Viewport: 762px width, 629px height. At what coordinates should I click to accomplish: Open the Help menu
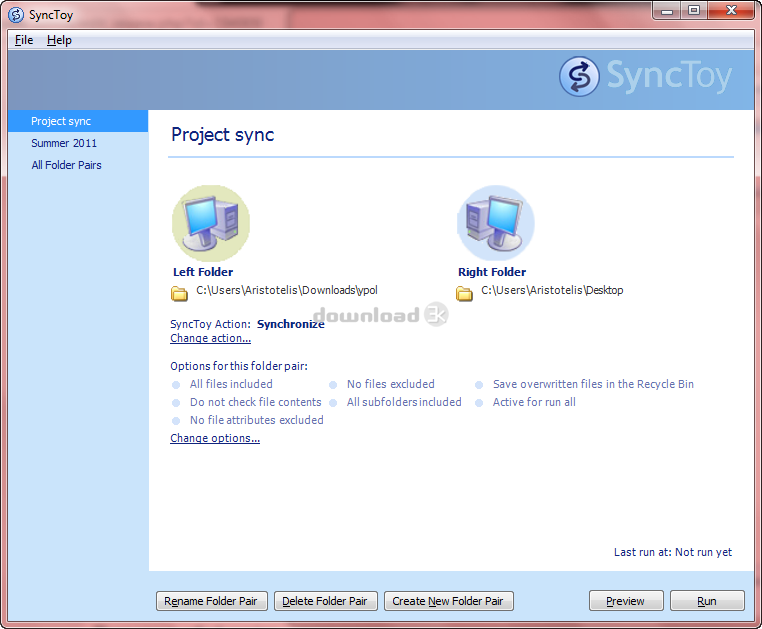tap(59, 40)
